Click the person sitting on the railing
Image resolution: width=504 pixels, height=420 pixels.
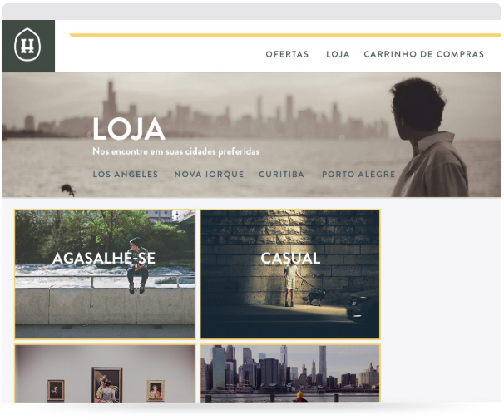click(x=137, y=265)
